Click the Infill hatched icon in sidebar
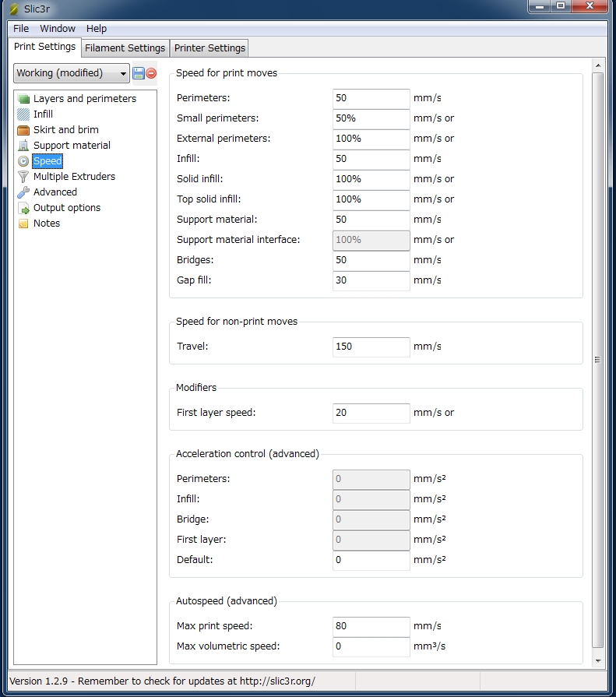This screenshot has height=697, width=616. tap(23, 114)
